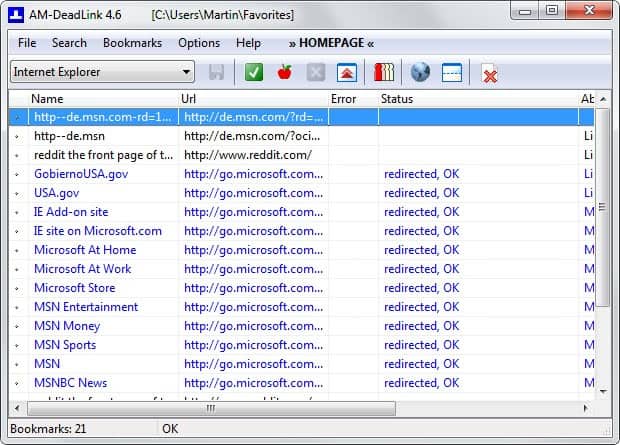
Task: Close the AM-DeadLink window
Action: tap(589, 11)
